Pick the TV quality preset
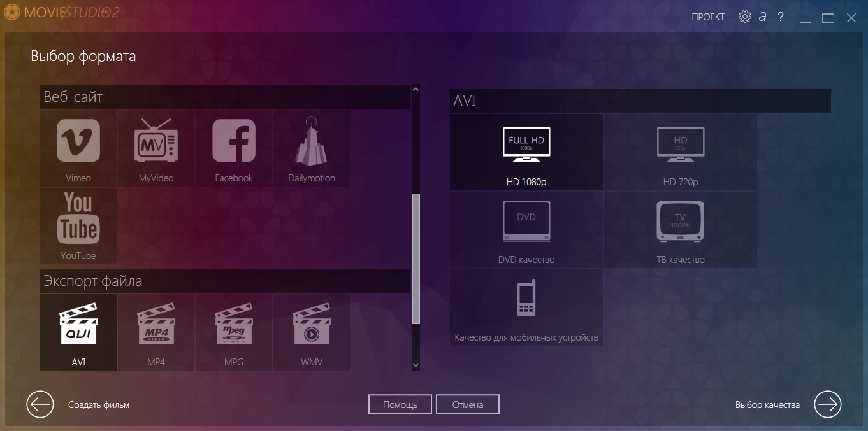This screenshot has width=868, height=431. pos(681,230)
